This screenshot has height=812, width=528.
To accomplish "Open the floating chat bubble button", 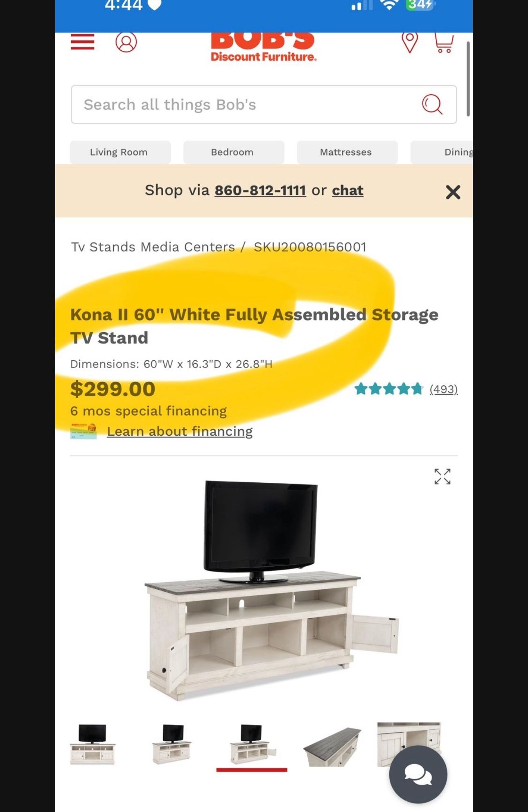I will 418,774.
